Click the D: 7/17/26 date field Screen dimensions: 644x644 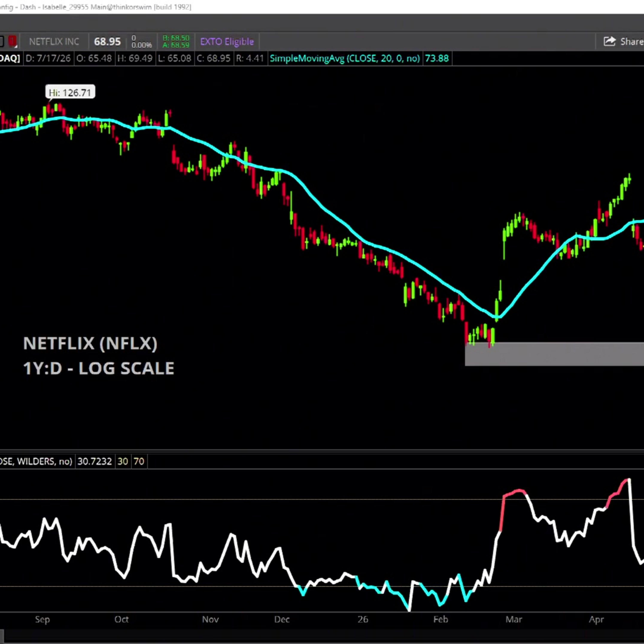pos(48,59)
